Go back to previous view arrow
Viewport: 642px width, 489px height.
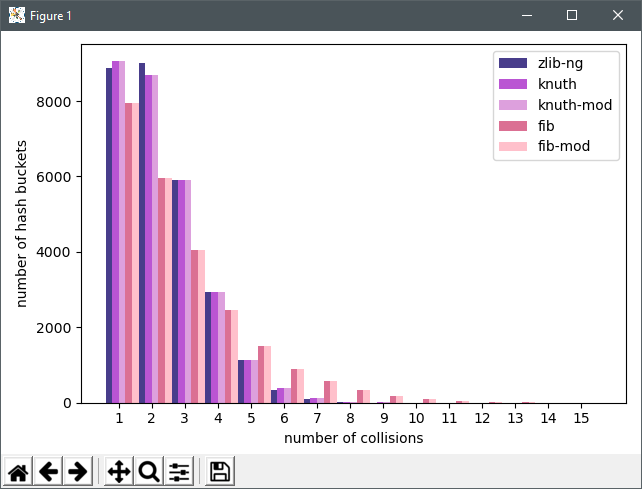point(48,471)
